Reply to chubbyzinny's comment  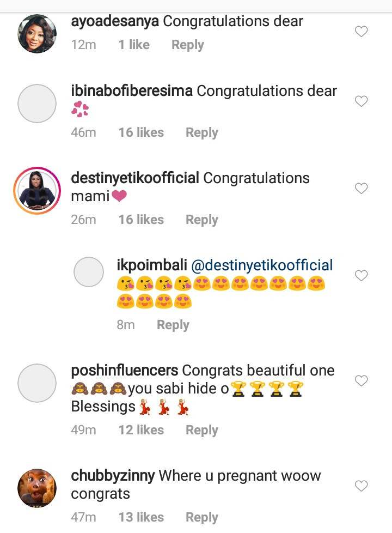click(201, 517)
